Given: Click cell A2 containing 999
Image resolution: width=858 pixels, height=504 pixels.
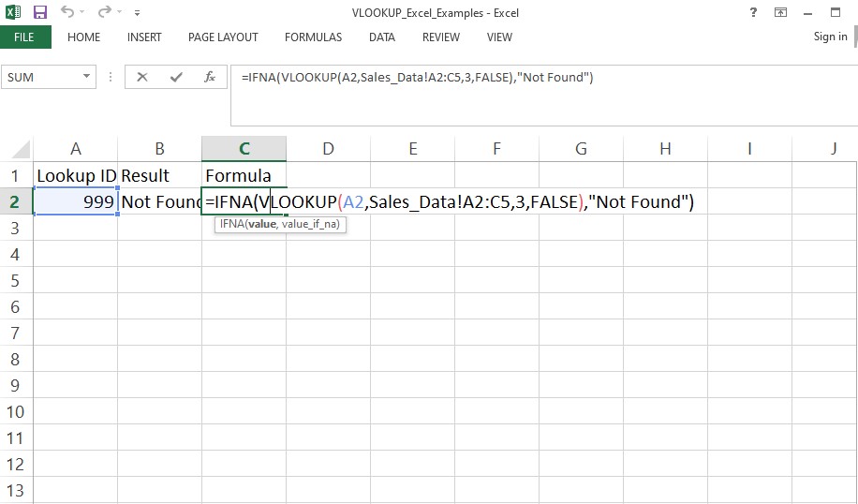Looking at the screenshot, I should tap(75, 202).
